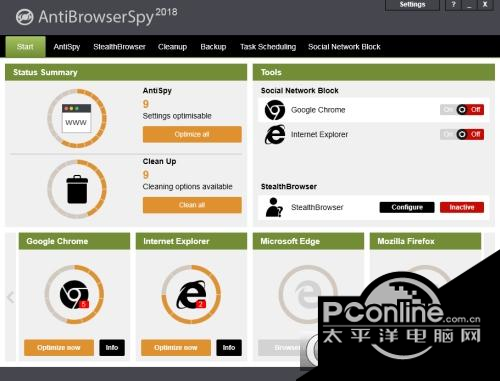Click the Mozilla Firefox card header
Image resolution: width=500 pixels, height=381 pixels.
[x=425, y=241]
